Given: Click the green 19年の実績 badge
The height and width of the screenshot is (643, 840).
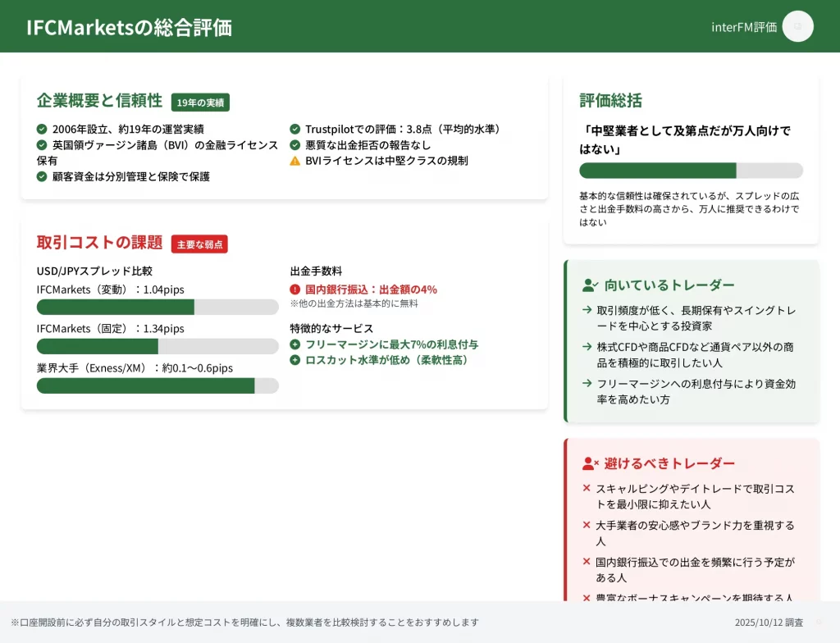Looking at the screenshot, I should pos(200,103).
